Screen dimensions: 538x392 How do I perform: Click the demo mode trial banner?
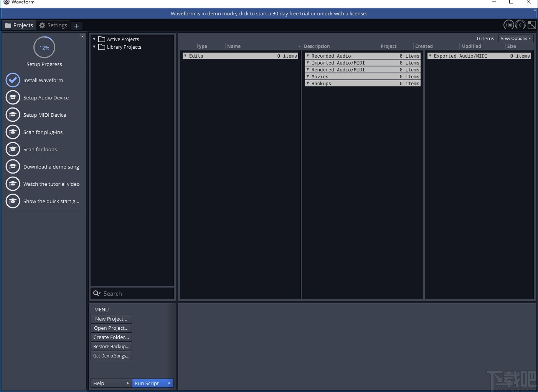pos(269,13)
